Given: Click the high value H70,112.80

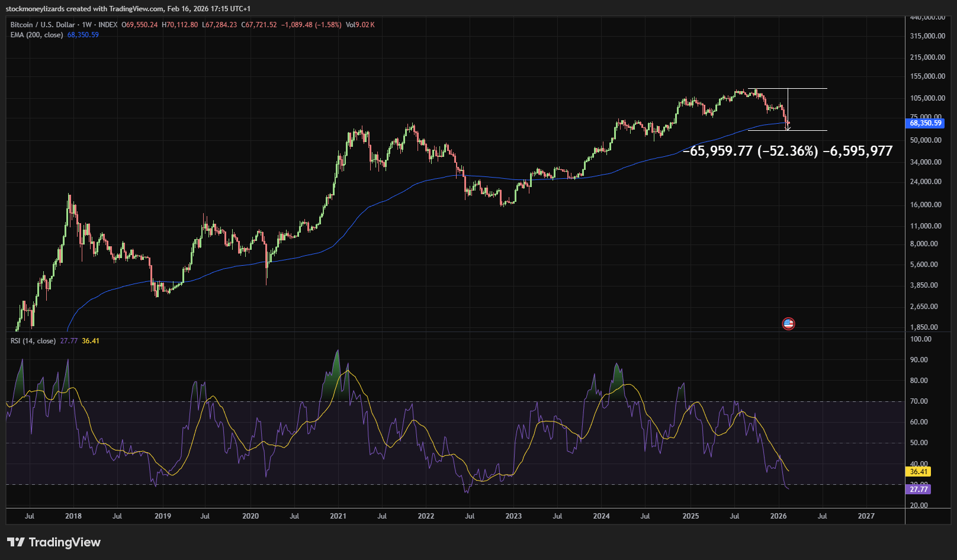Looking at the screenshot, I should click(180, 25).
